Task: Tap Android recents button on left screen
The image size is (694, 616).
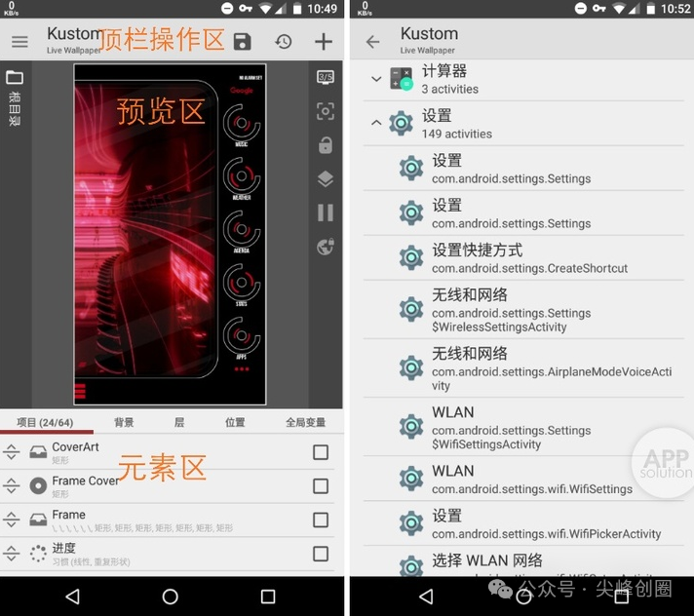Action: [x=268, y=597]
